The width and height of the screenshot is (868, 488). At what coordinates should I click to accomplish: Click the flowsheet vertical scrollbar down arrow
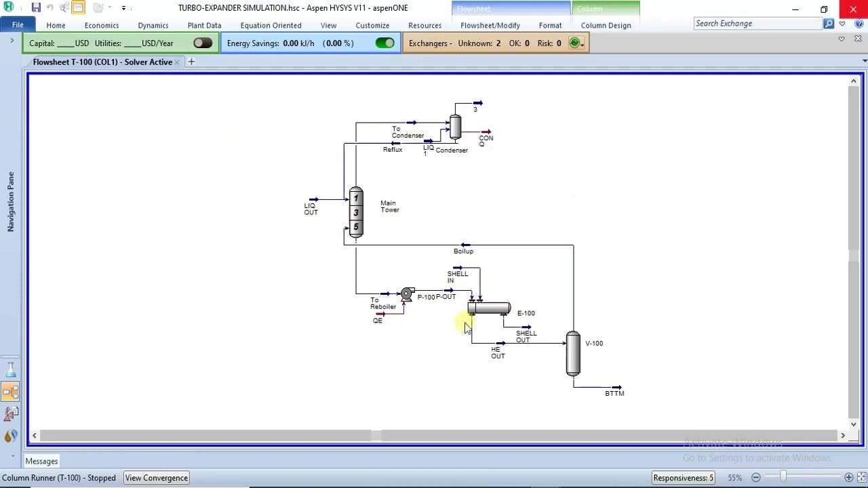854,424
